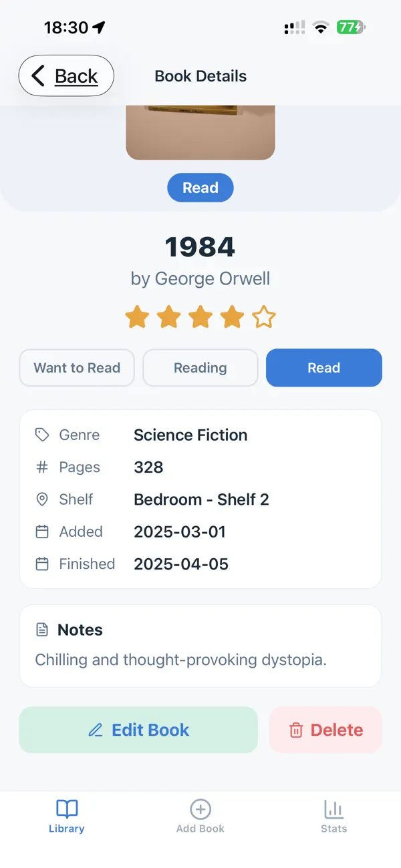Click the book cover thumbnail
The image size is (401, 868).
point(200,132)
